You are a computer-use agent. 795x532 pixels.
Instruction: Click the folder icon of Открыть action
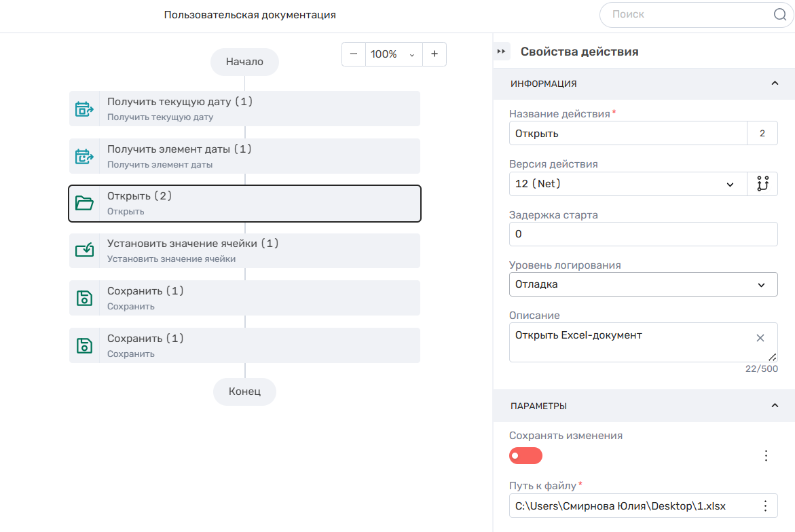(84, 204)
